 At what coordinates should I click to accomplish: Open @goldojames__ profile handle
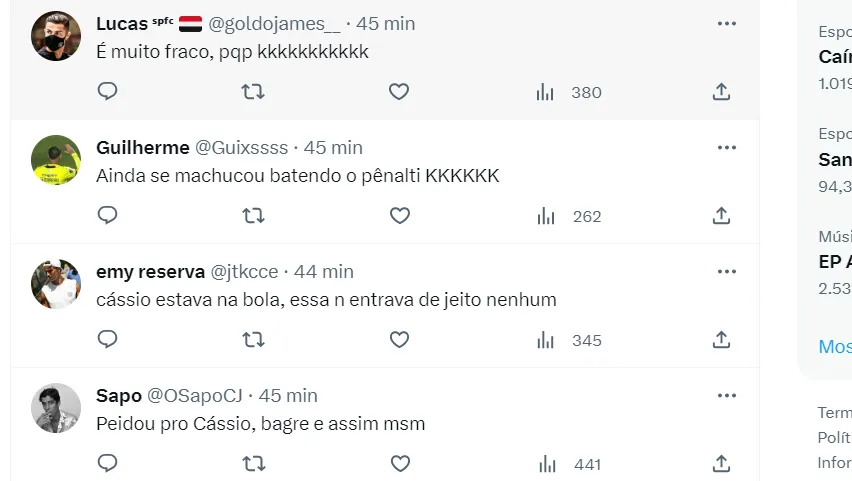[x=273, y=23]
